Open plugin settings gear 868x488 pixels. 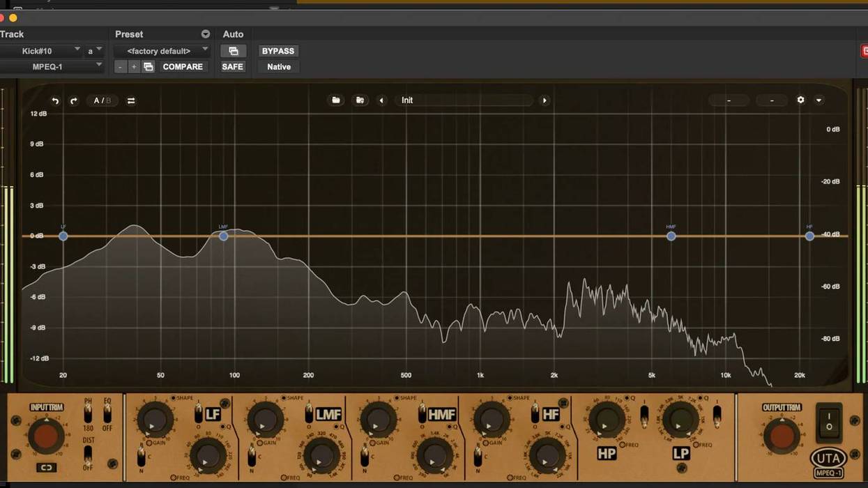pos(800,100)
